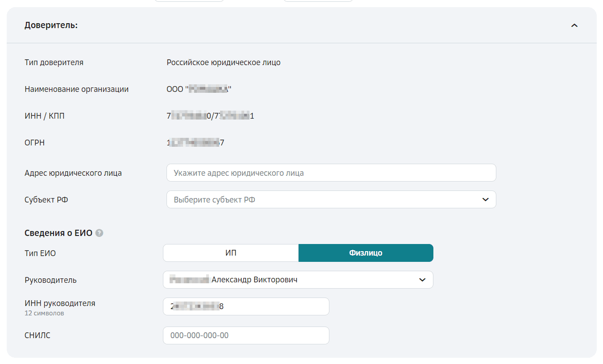603x364 pixels.
Task: Click the Российское юридическое лицо value
Action: (224, 62)
